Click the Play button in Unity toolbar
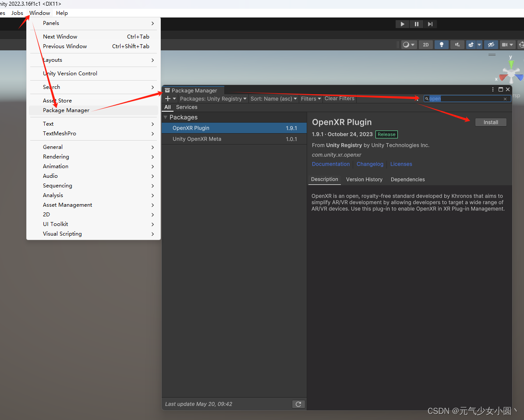This screenshot has width=524, height=420. [x=402, y=24]
